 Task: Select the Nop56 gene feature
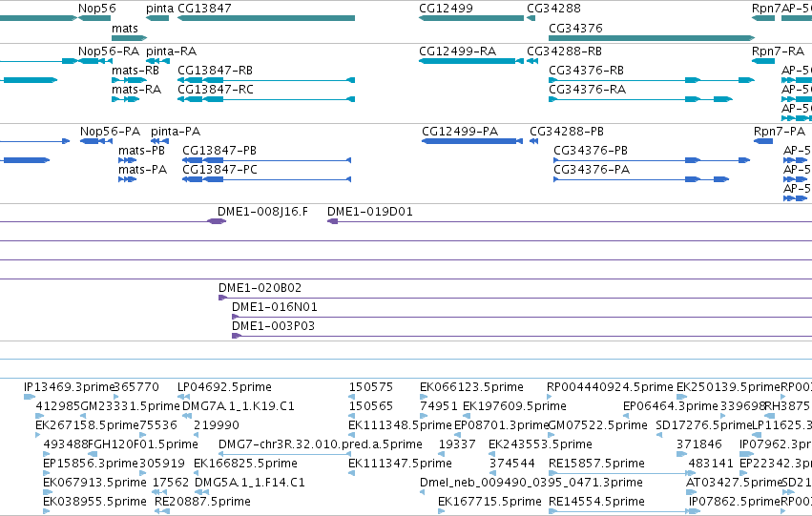click(x=94, y=18)
